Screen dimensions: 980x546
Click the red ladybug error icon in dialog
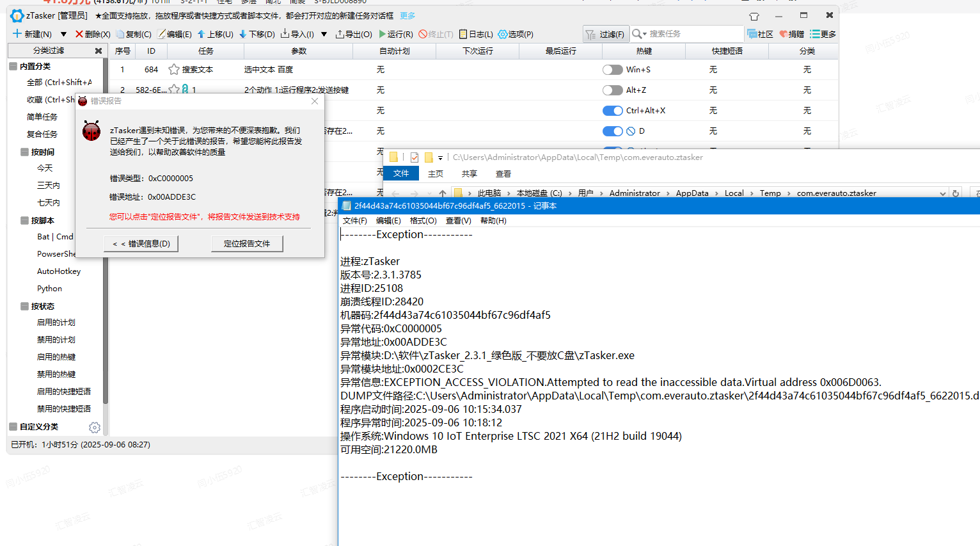[x=91, y=131]
